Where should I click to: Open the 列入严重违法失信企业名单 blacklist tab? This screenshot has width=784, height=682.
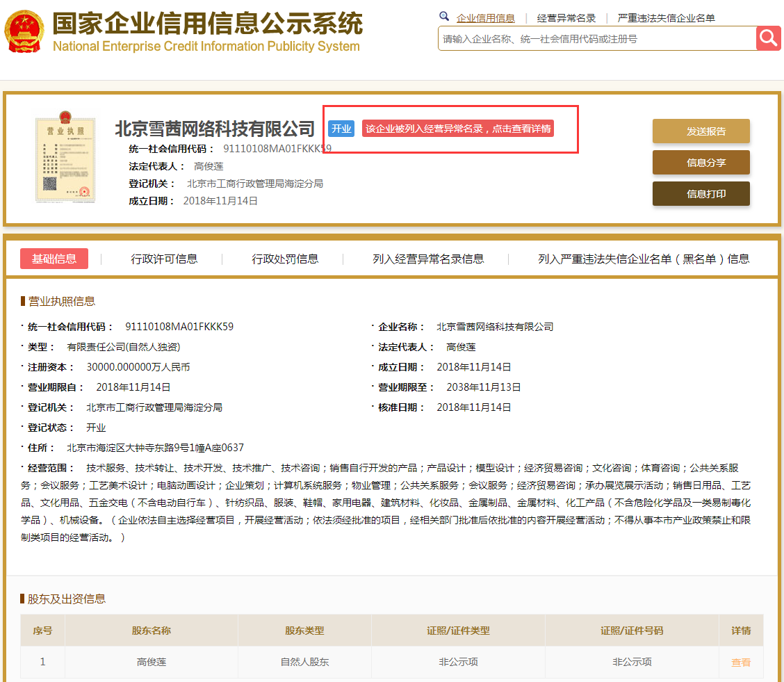(644, 259)
